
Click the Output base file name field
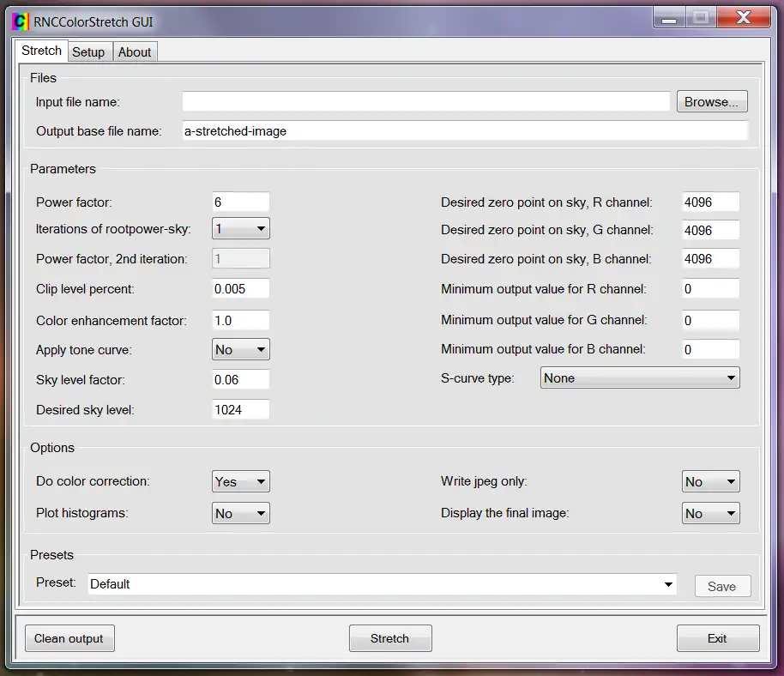[x=465, y=131]
